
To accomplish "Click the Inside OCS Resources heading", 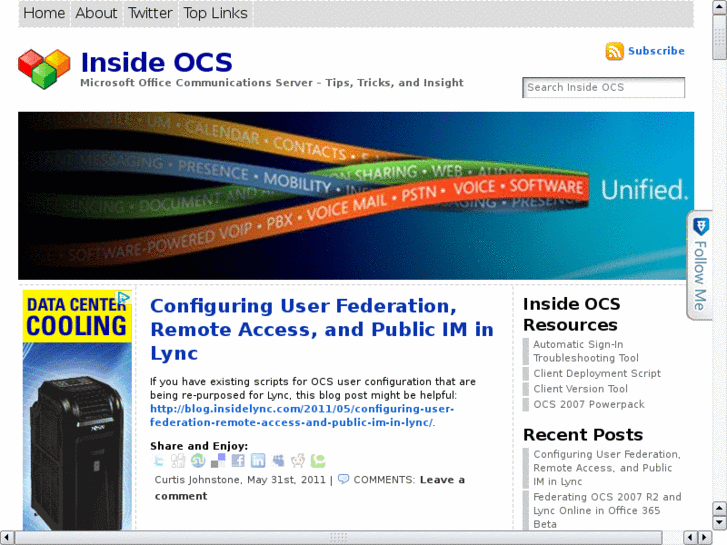I will 572,314.
